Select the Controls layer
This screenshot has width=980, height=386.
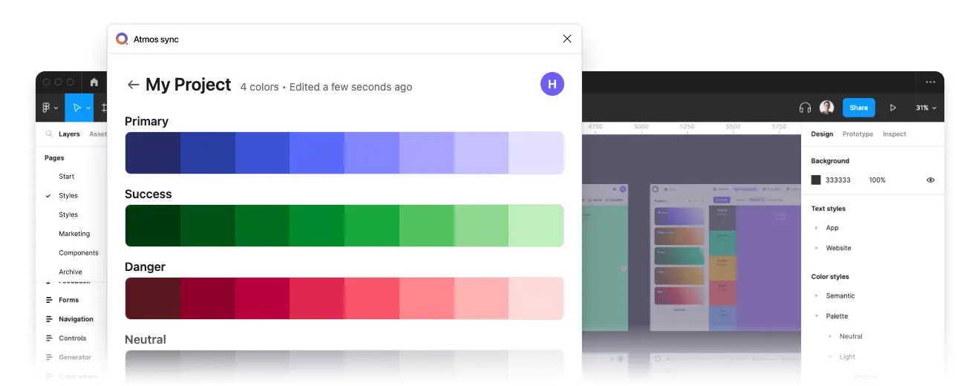pos(73,338)
